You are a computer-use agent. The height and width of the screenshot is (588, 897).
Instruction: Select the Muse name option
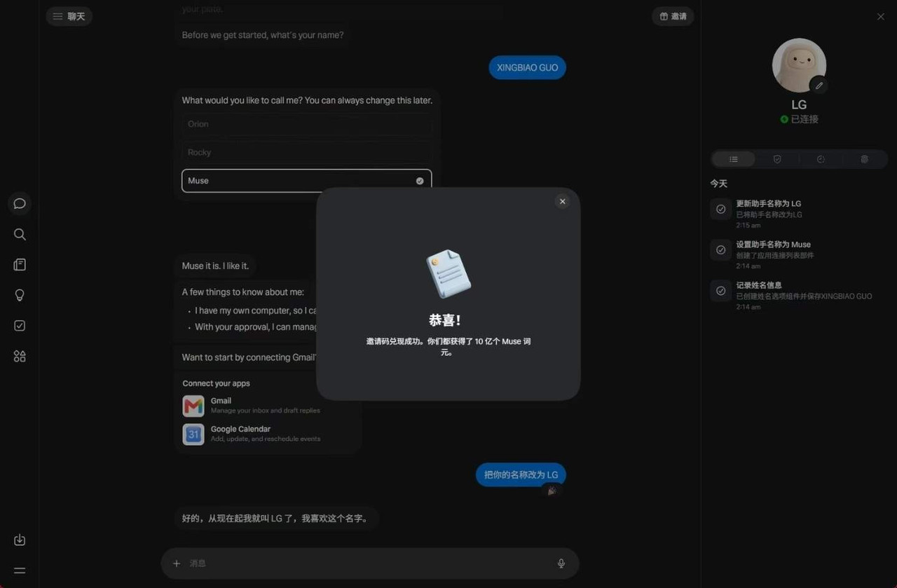[306, 181]
